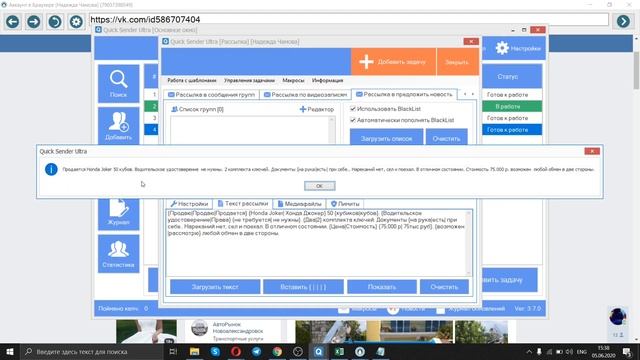Open Журнал sidebar tile in main window
Image resolution: width=640 pixels, height=360 pixels.
[118, 214]
